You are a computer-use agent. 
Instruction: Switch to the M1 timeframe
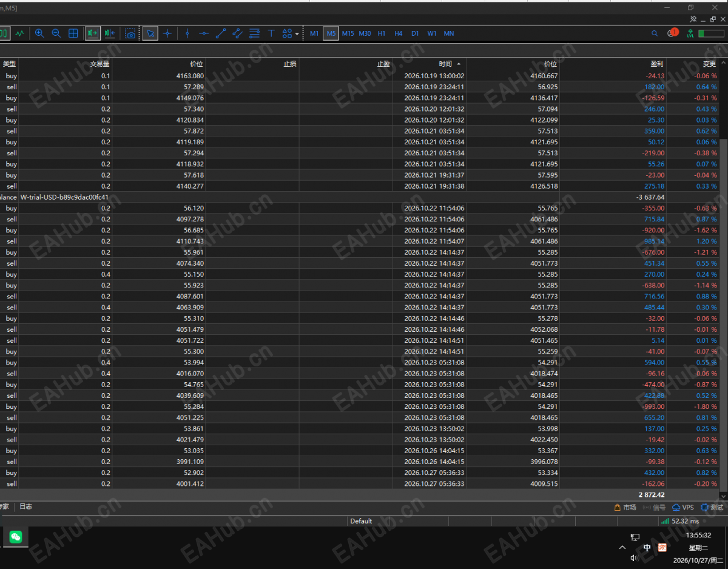pyautogui.click(x=314, y=33)
